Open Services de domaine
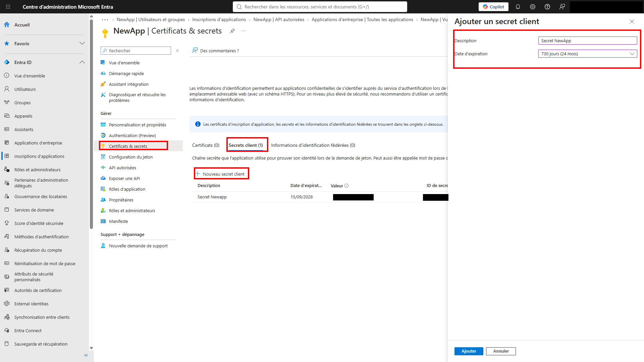The image size is (644, 362). [x=34, y=210]
